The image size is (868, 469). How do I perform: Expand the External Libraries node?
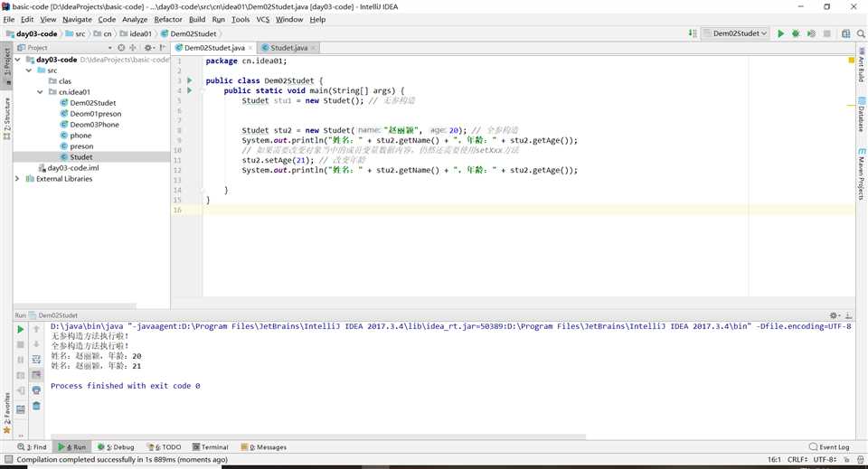[x=18, y=179]
